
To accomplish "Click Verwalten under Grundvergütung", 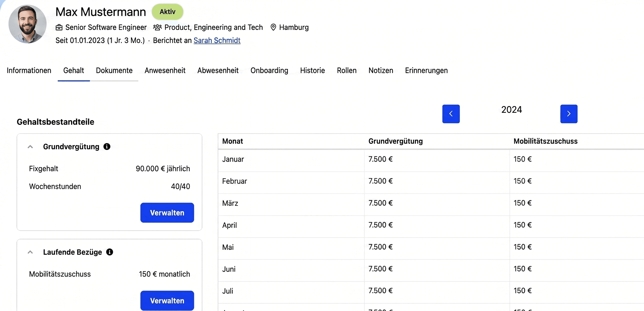I will coord(167,213).
